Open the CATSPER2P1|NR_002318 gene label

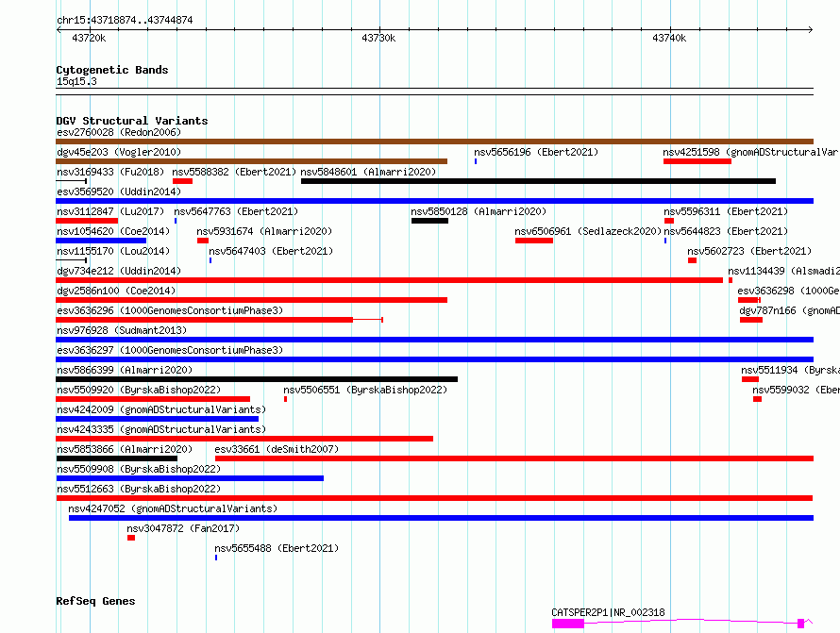pos(608,612)
